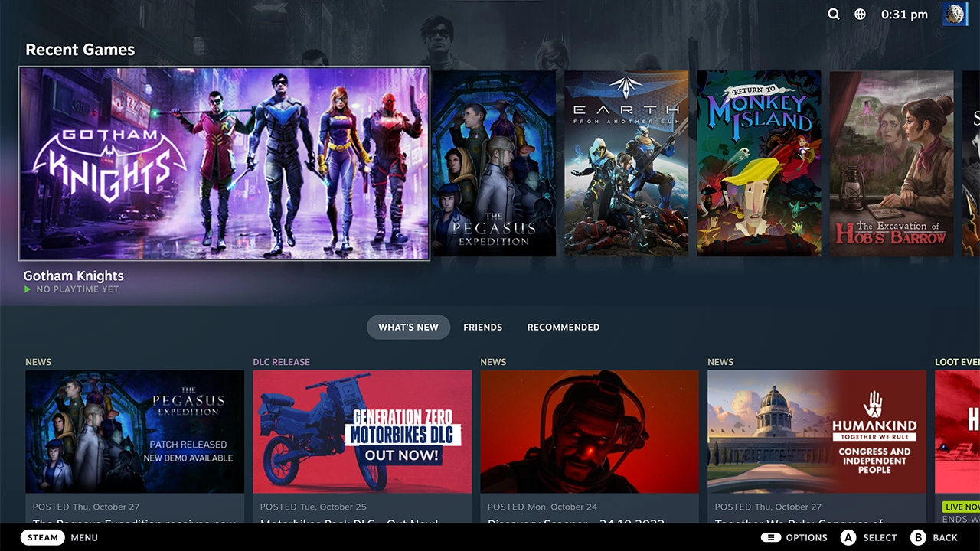Viewport: 980px width, 551px height.
Task: Click the globe network icon
Action: (860, 15)
